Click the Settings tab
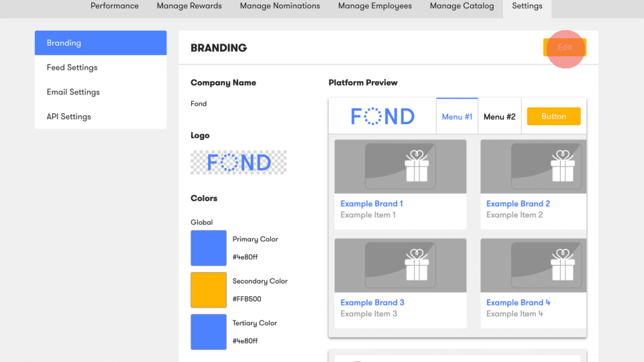This screenshot has height=362, width=644. point(527,6)
